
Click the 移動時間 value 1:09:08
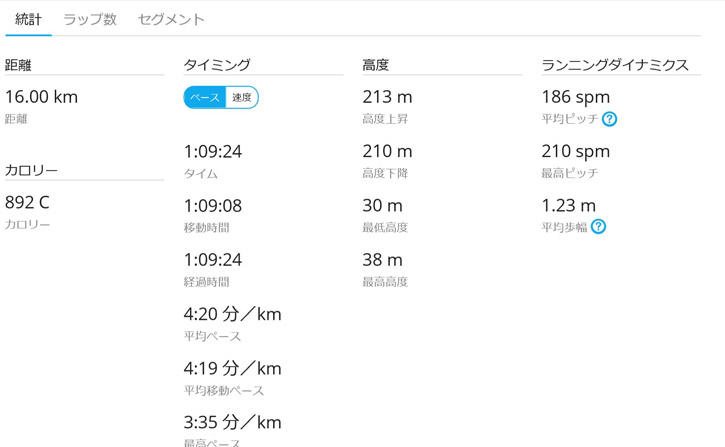pyautogui.click(x=212, y=206)
